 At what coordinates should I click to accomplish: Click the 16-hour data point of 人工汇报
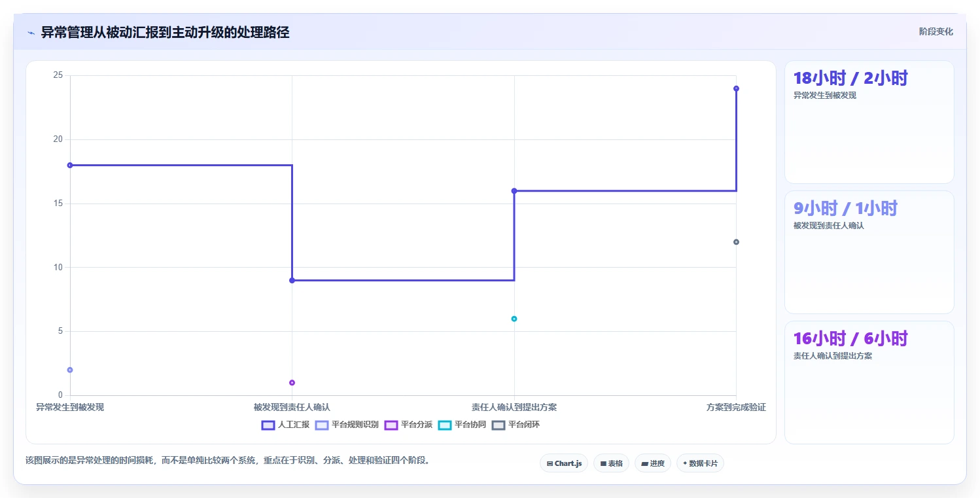(514, 191)
